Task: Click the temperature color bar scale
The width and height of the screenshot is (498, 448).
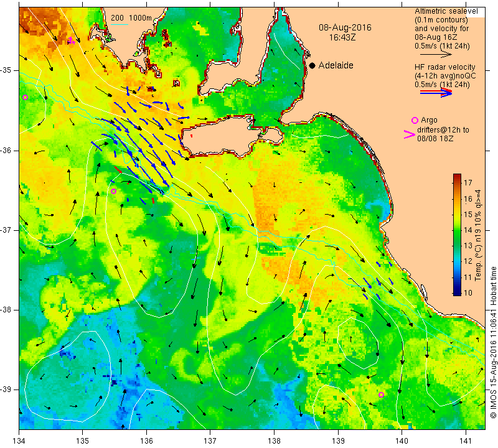Action: (457, 235)
